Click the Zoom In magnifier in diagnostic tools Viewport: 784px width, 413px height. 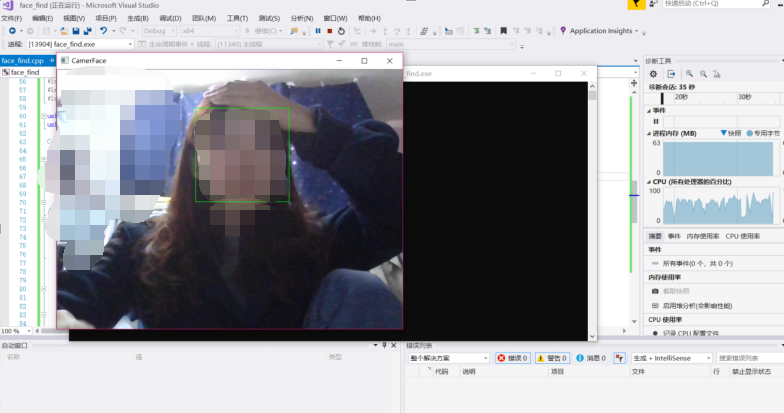pos(690,74)
